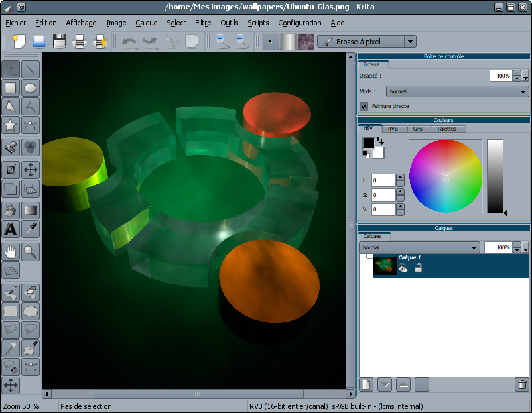Select the freehand Brush tool
This screenshot has height=413, width=532.
pyautogui.click(x=11, y=70)
